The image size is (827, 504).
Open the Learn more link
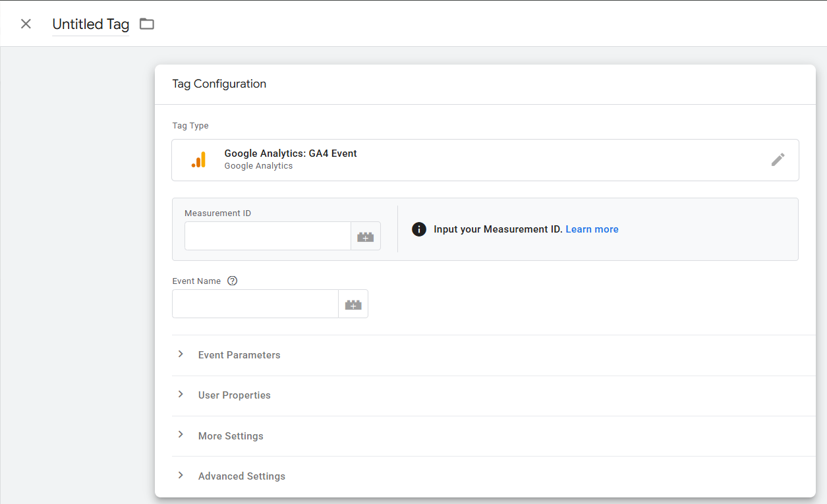click(x=592, y=229)
